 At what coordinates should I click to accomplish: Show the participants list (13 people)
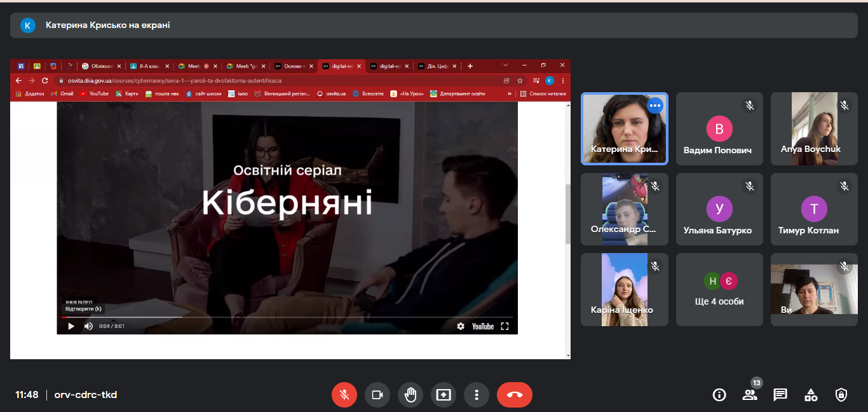(750, 395)
